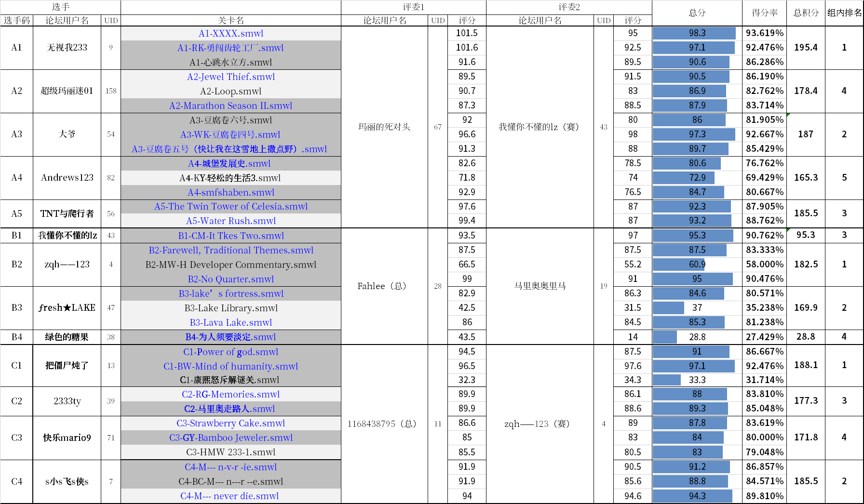Select the 总分 column header

[x=697, y=13]
